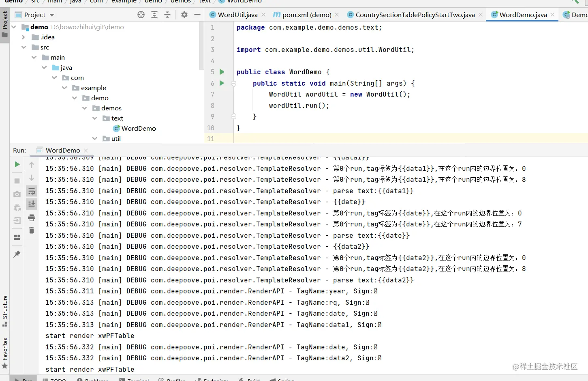588x381 pixels.
Task: Click the layout icon in Run toolbar
Action: click(17, 237)
